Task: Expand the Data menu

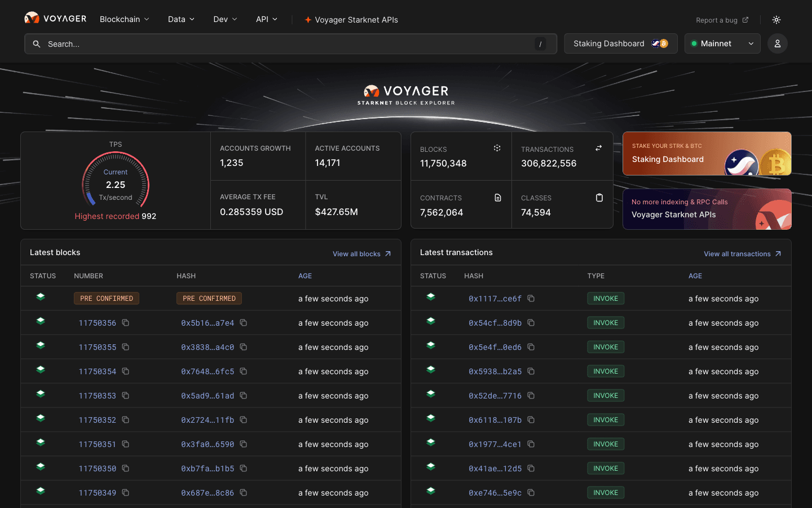Action: click(x=181, y=19)
